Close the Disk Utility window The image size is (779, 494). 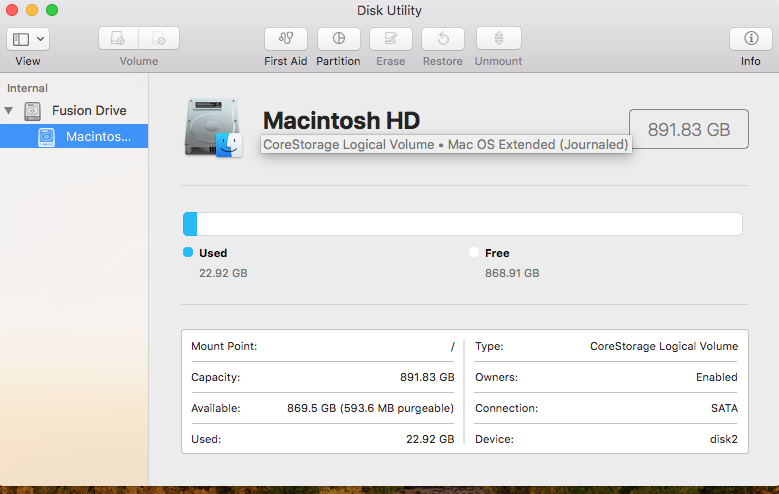12,10
